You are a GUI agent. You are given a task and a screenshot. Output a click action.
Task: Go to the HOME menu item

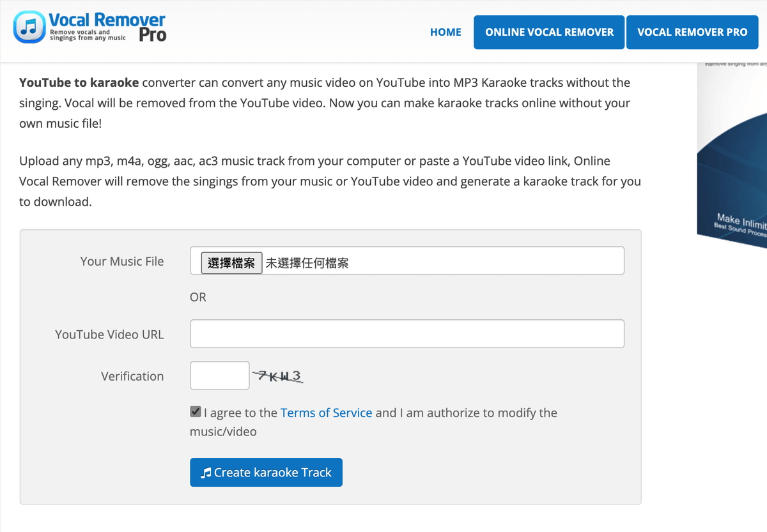click(445, 32)
